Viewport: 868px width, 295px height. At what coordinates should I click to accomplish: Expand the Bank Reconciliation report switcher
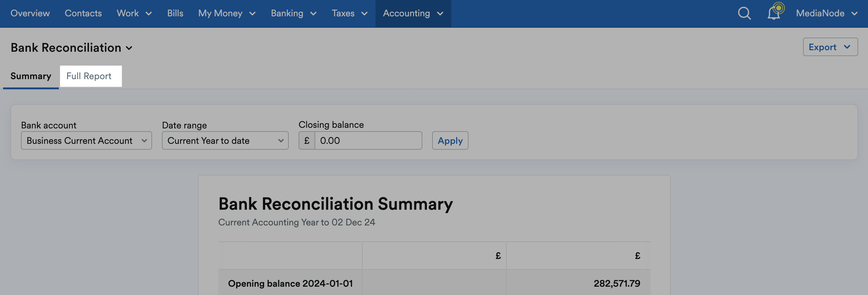pyautogui.click(x=71, y=47)
